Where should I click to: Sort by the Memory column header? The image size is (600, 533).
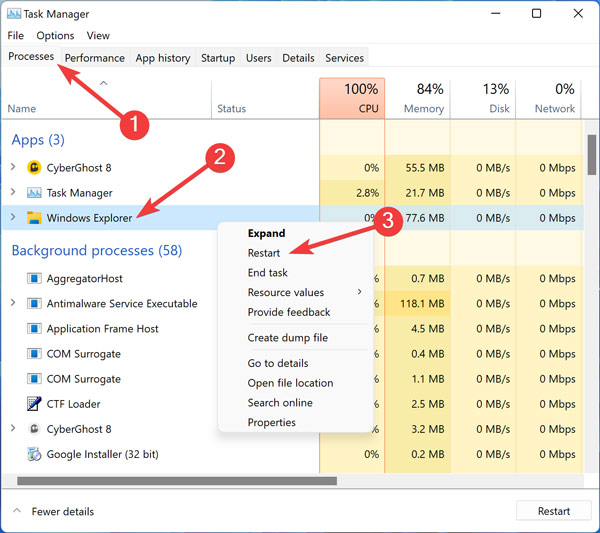tap(418, 98)
